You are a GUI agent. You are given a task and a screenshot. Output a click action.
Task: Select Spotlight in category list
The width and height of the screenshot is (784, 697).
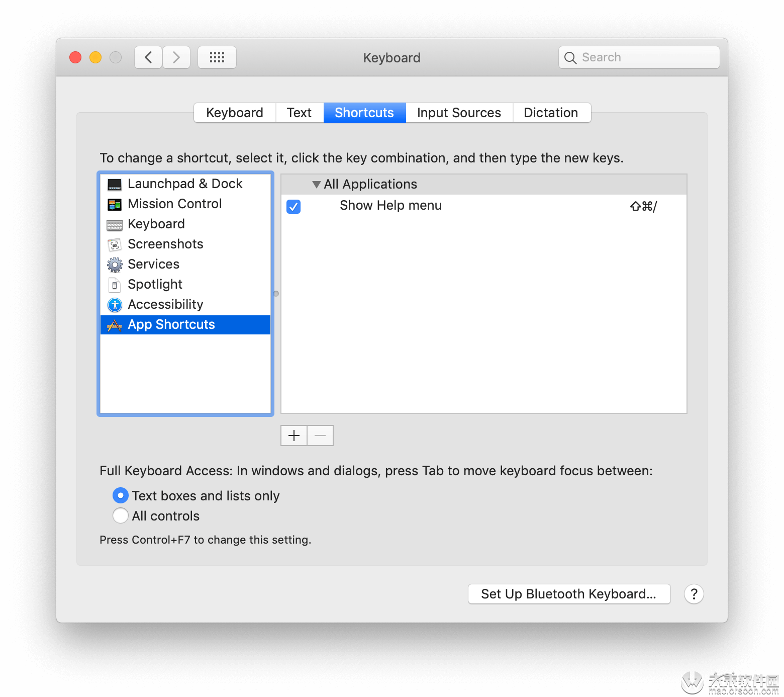(x=185, y=285)
